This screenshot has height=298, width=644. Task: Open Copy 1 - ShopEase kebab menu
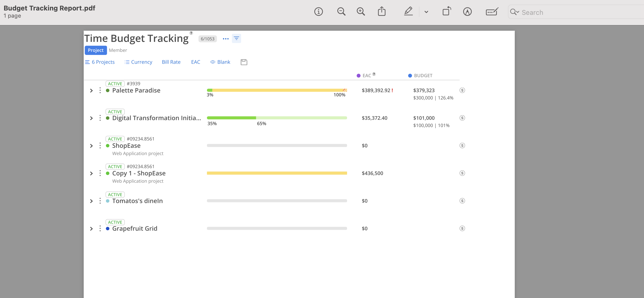coord(100,173)
